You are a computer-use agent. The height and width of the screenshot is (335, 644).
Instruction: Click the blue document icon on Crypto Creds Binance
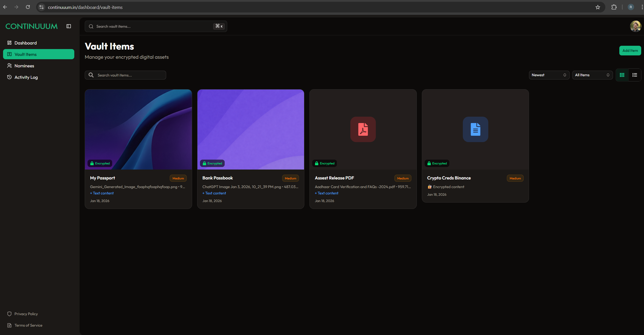(x=475, y=129)
